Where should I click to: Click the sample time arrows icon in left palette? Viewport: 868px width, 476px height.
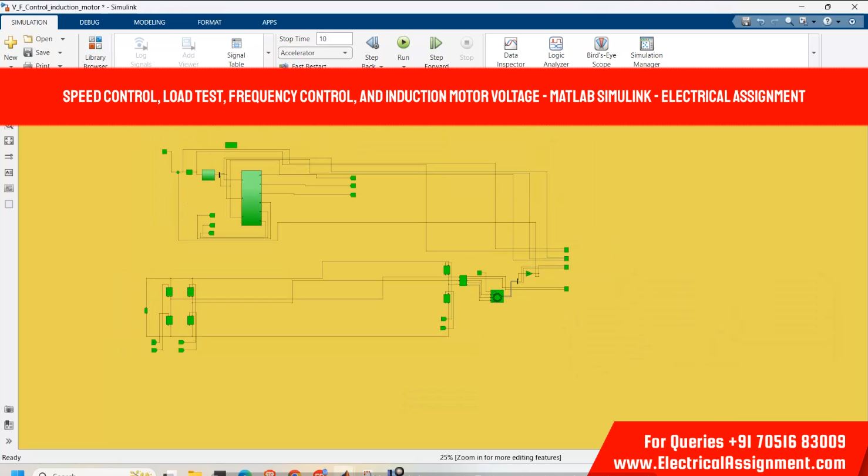tap(9, 156)
